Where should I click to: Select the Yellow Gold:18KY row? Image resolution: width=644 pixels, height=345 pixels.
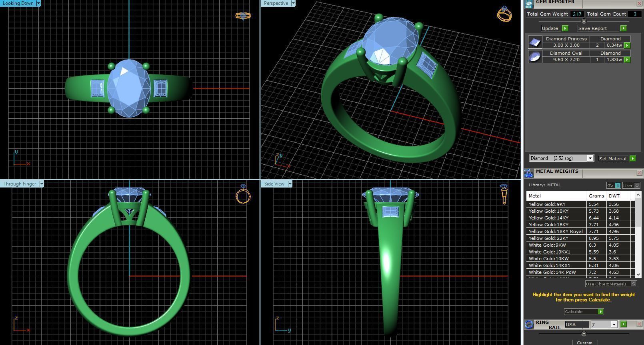(580, 225)
